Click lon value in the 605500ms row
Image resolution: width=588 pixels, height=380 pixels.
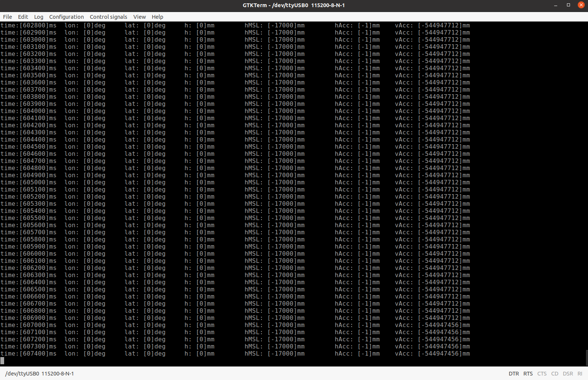click(94, 218)
